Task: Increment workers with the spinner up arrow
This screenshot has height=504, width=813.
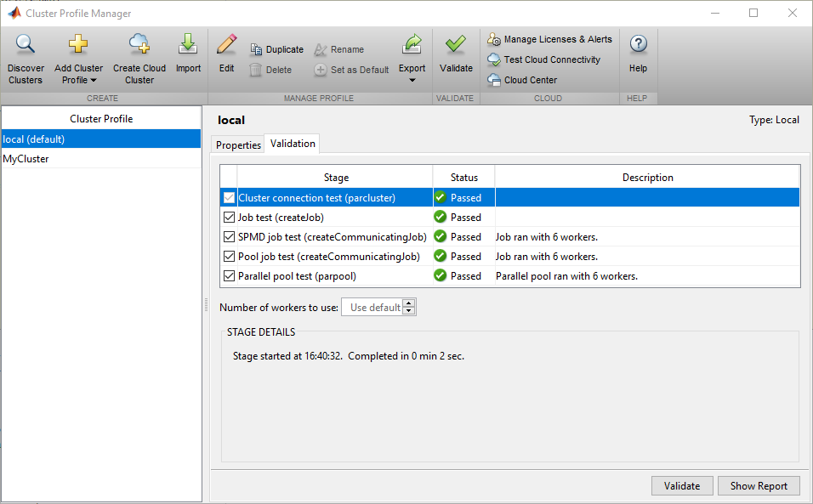Action: pyautogui.click(x=406, y=303)
